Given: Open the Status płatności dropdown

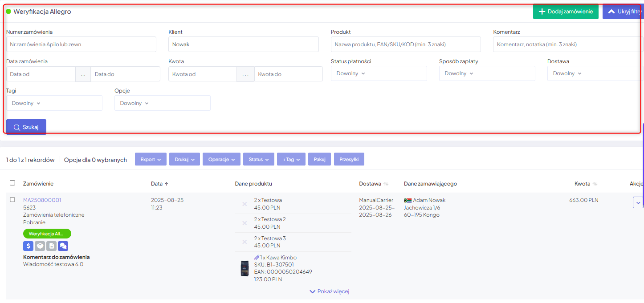Looking at the screenshot, I should (x=379, y=73).
